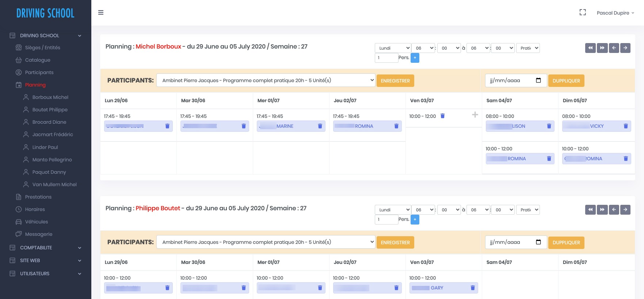This screenshot has height=299, width=644.
Task: Go to next week in Boutet planning
Action: point(625,210)
